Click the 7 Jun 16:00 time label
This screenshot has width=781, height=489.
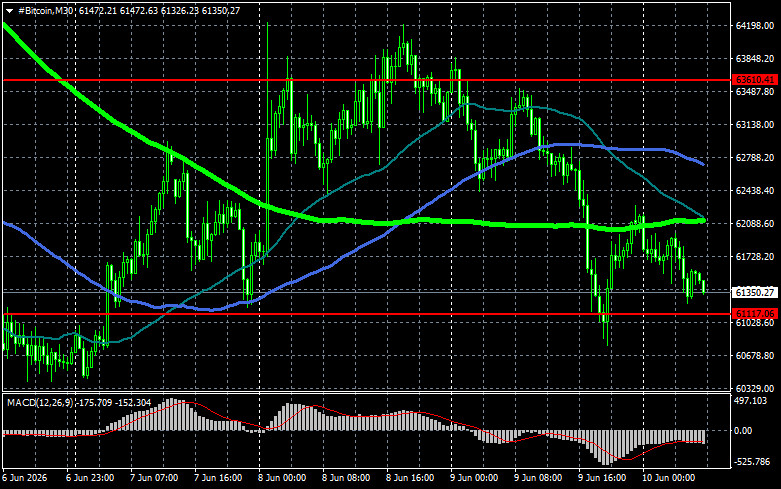tap(218, 478)
